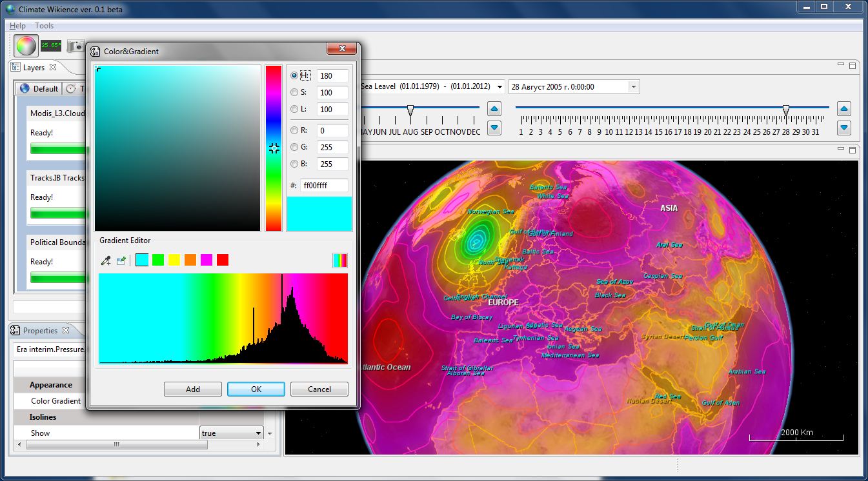The image size is (868, 481).
Task: Close the Properties tab with X
Action: point(66,330)
